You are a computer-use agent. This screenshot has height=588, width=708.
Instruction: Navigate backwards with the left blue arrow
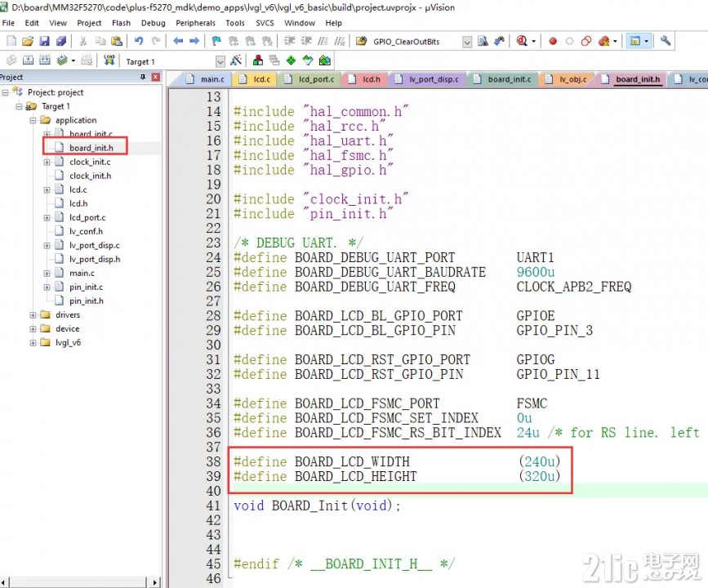[178, 41]
